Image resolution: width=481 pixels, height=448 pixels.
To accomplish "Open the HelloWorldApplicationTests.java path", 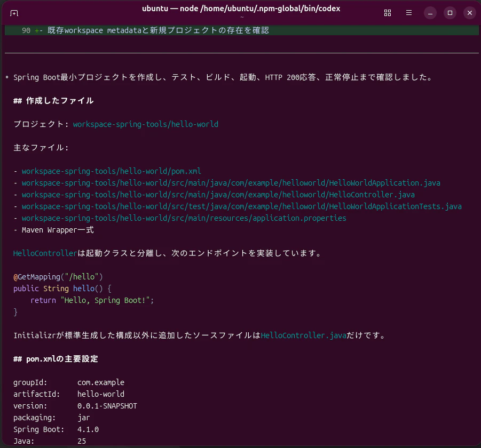I will pyautogui.click(x=242, y=206).
